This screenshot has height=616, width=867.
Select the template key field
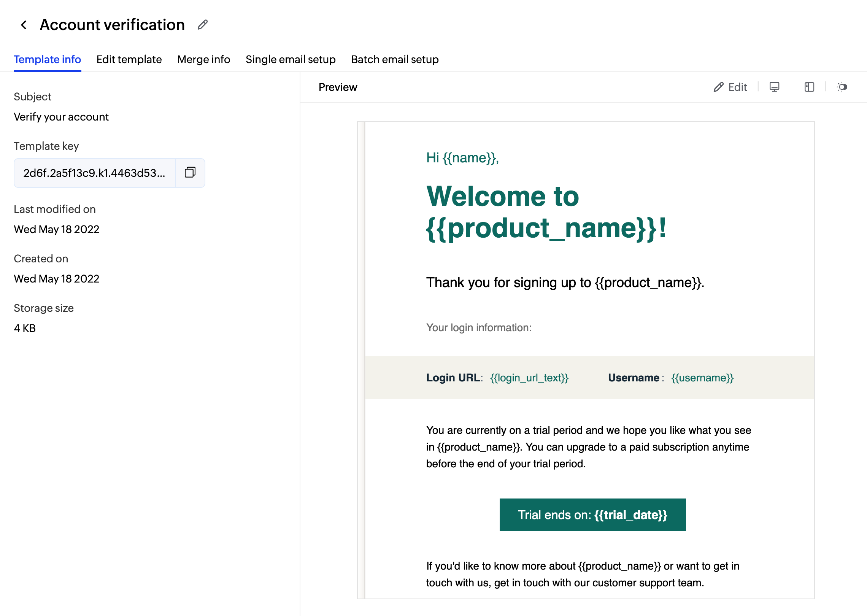[x=94, y=173]
